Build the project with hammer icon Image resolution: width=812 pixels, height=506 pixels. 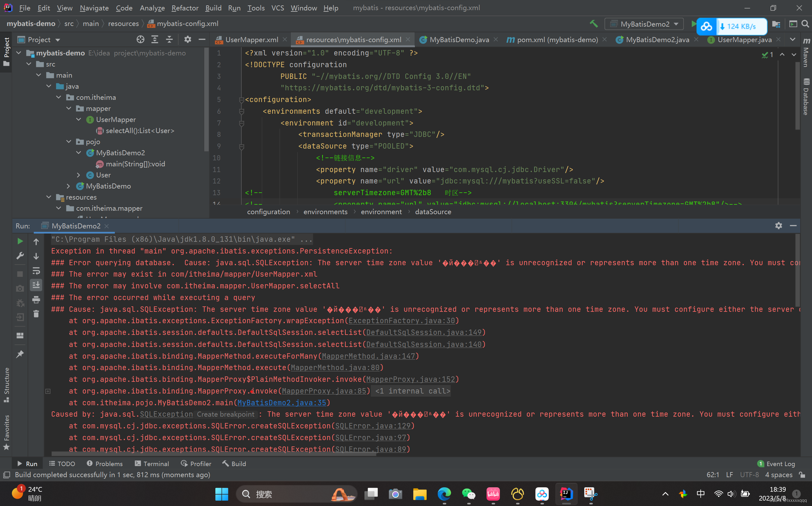pyautogui.click(x=594, y=24)
